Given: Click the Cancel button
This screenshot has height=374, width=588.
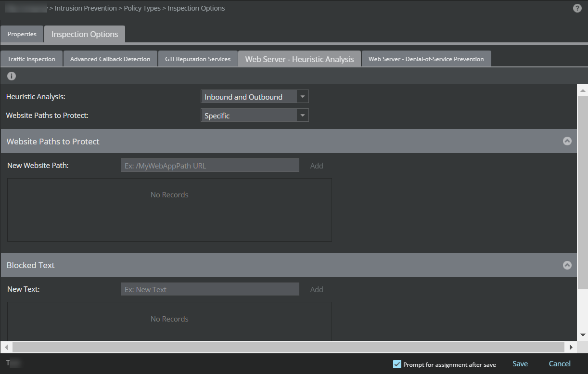Looking at the screenshot, I should point(560,364).
